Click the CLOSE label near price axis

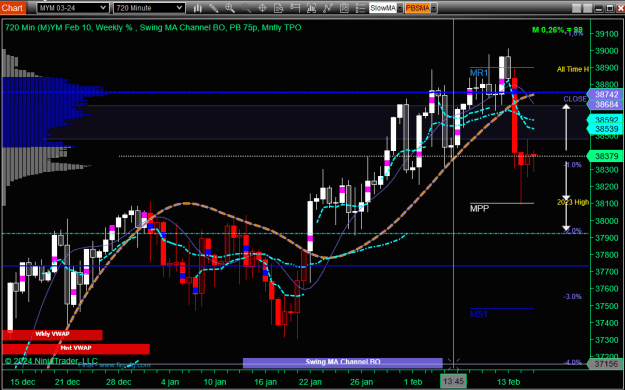click(x=575, y=99)
